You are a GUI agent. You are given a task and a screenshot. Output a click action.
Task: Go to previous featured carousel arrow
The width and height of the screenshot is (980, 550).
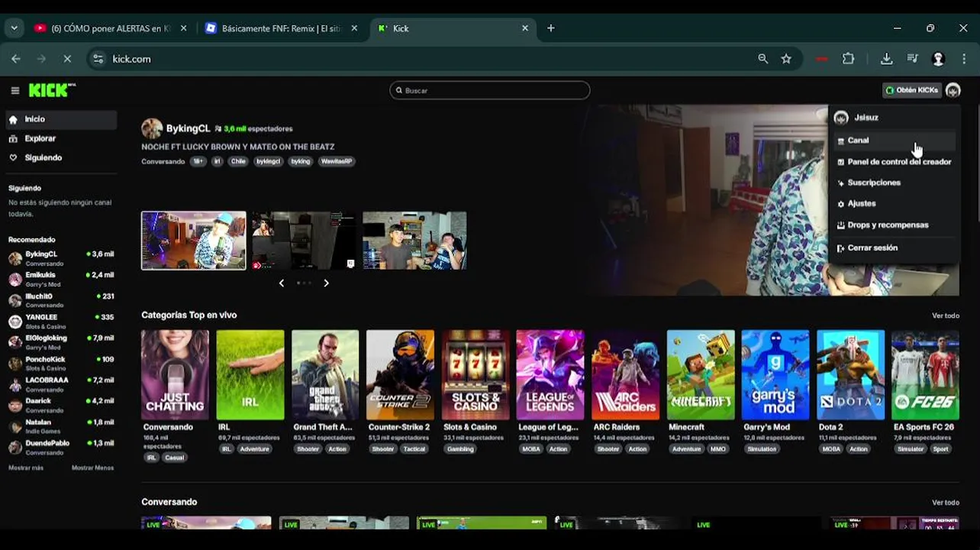(x=282, y=283)
